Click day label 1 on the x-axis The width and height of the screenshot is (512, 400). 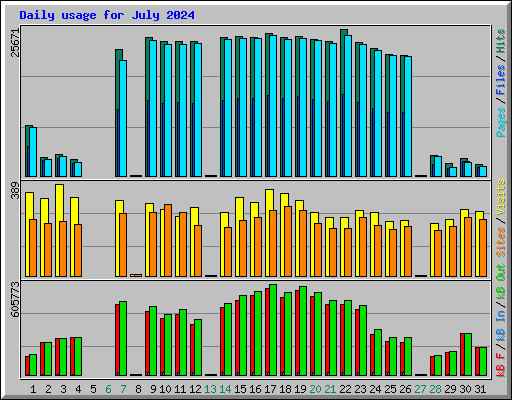[33, 389]
